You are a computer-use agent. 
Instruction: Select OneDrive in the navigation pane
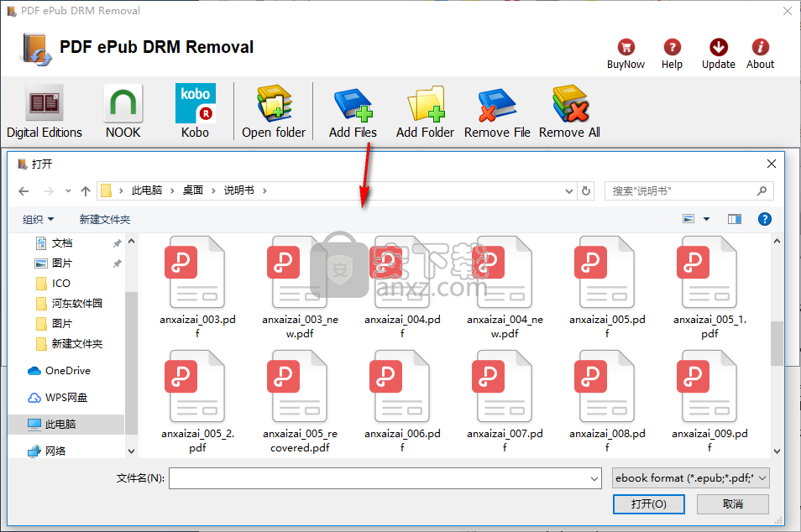67,371
